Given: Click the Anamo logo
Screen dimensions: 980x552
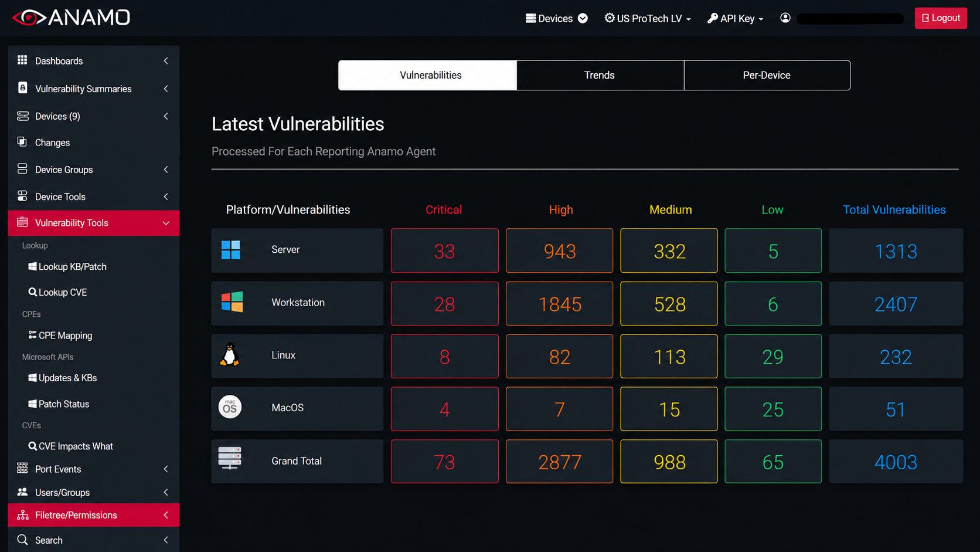Looking at the screenshot, I should (x=71, y=18).
